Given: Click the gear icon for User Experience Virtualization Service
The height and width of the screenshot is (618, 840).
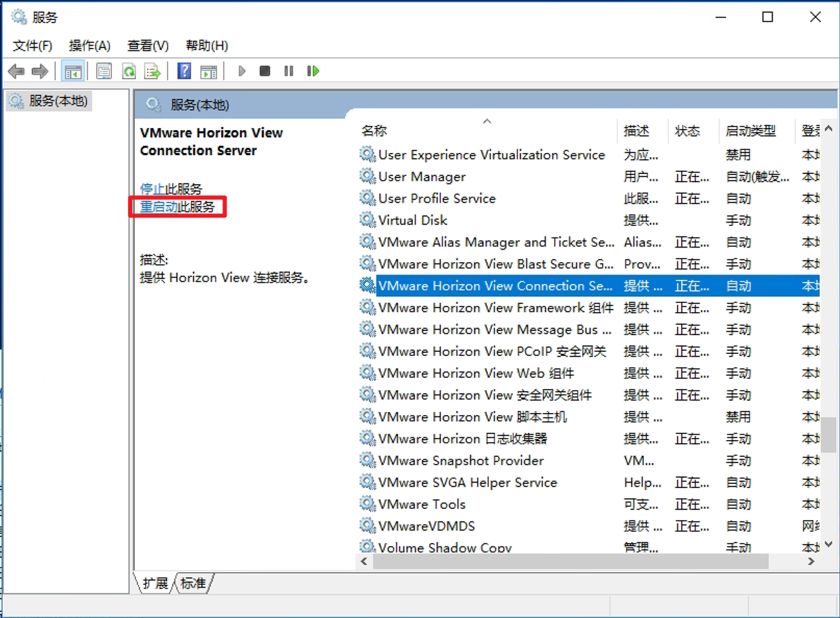Looking at the screenshot, I should click(x=368, y=154).
